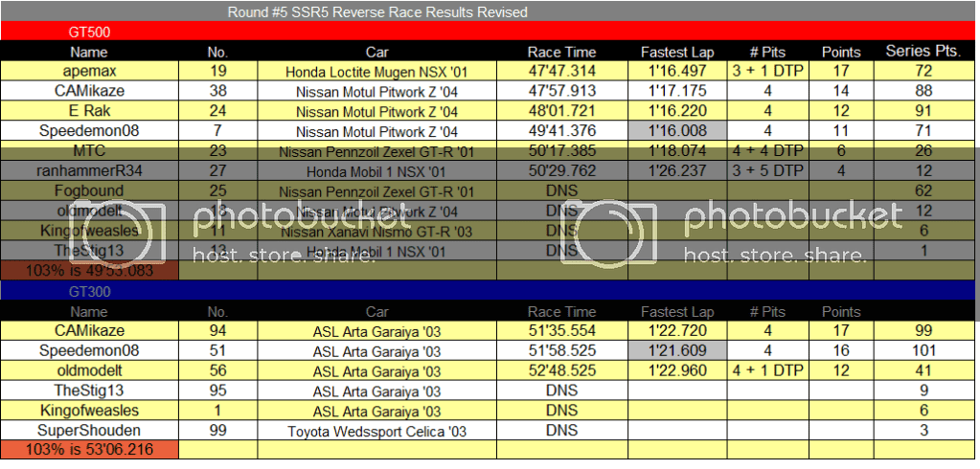
Task: Click the '103% is 49'53.083' cell
Action: (x=89, y=271)
